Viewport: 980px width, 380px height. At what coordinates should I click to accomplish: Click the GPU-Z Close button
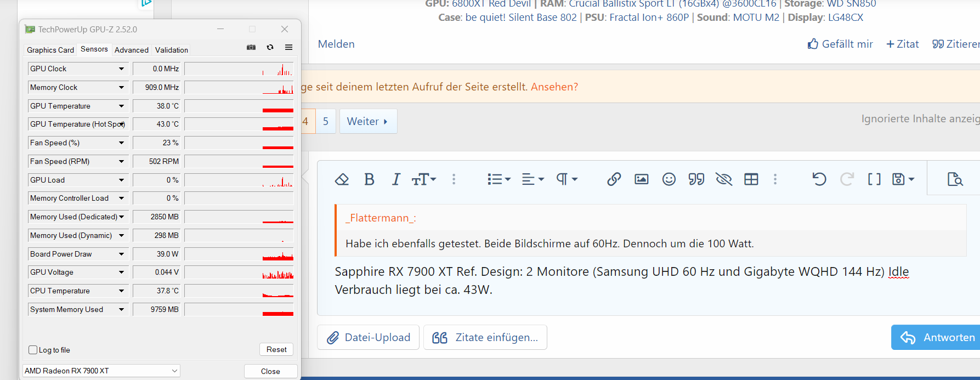point(270,371)
